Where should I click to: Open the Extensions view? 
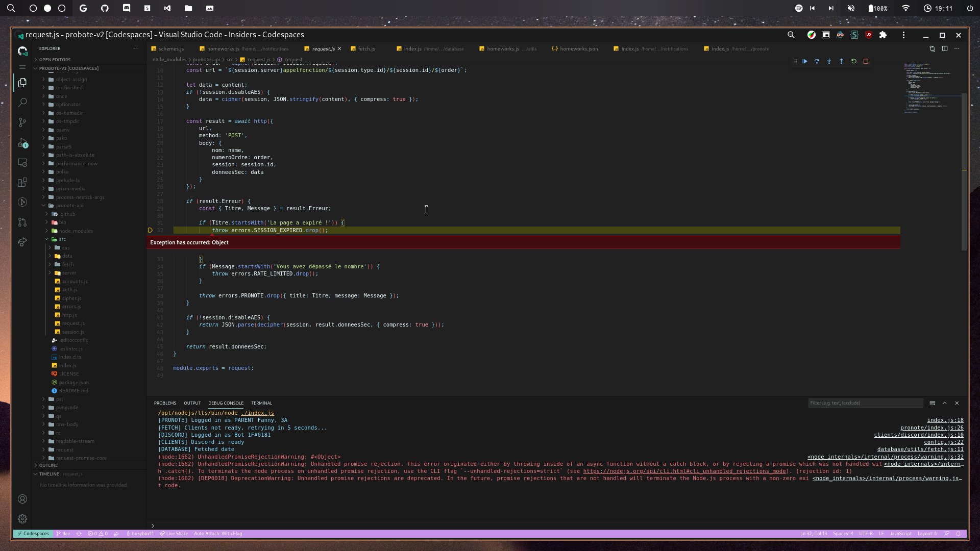tap(22, 182)
